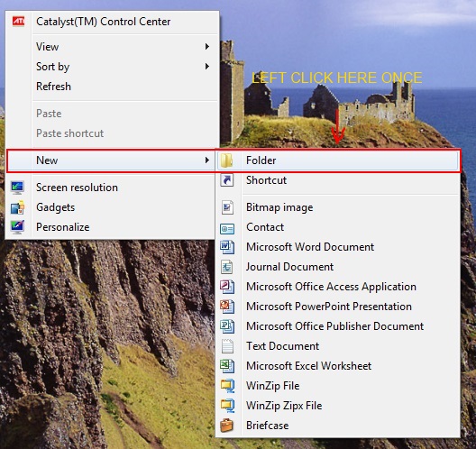Click the PowerPoint Presentation icon
The width and height of the screenshot is (476, 449).
227,307
